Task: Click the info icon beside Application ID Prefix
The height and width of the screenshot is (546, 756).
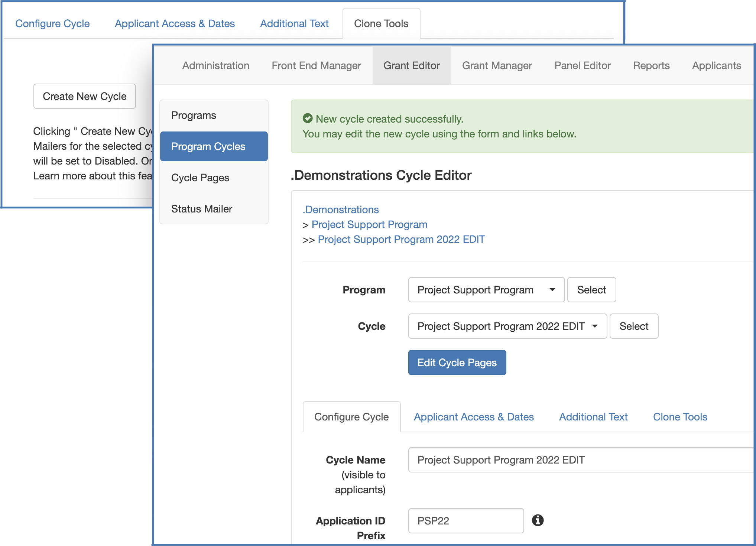Action: click(x=538, y=520)
